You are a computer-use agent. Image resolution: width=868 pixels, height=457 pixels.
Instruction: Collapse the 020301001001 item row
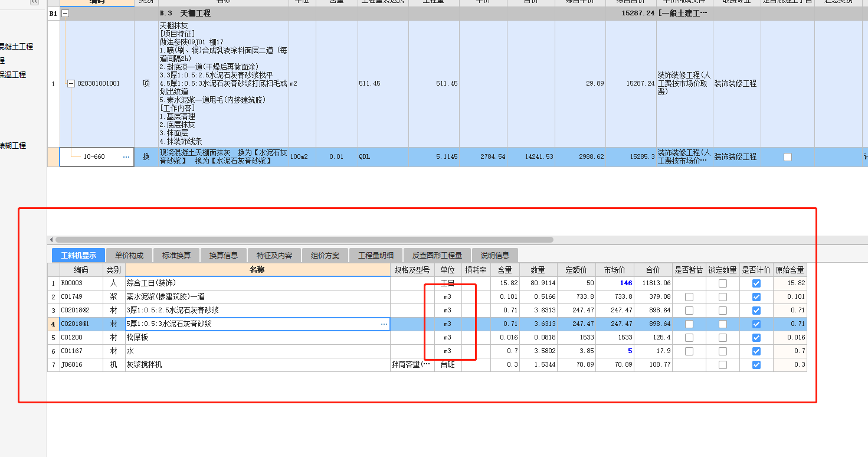[x=71, y=84]
